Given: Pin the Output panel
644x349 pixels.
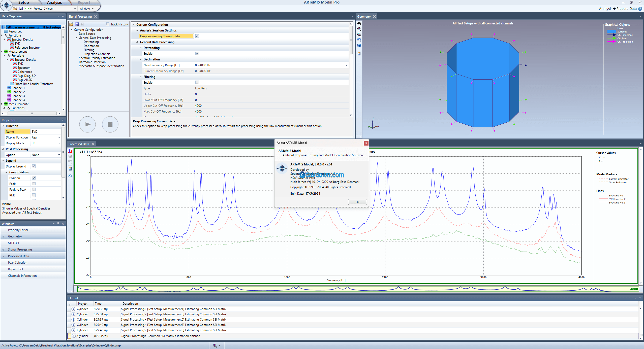Looking at the screenshot, I should click(640, 298).
